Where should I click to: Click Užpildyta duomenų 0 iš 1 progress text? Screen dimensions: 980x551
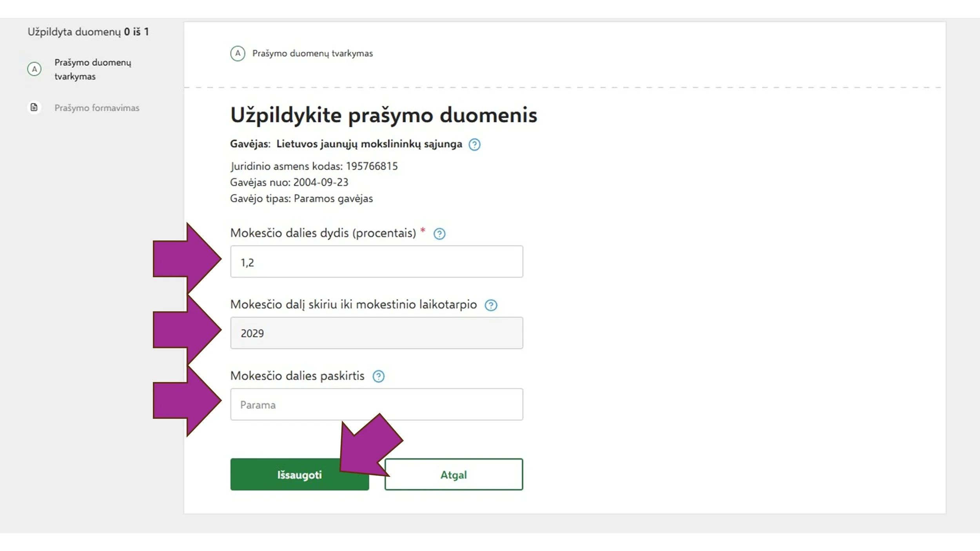(88, 32)
